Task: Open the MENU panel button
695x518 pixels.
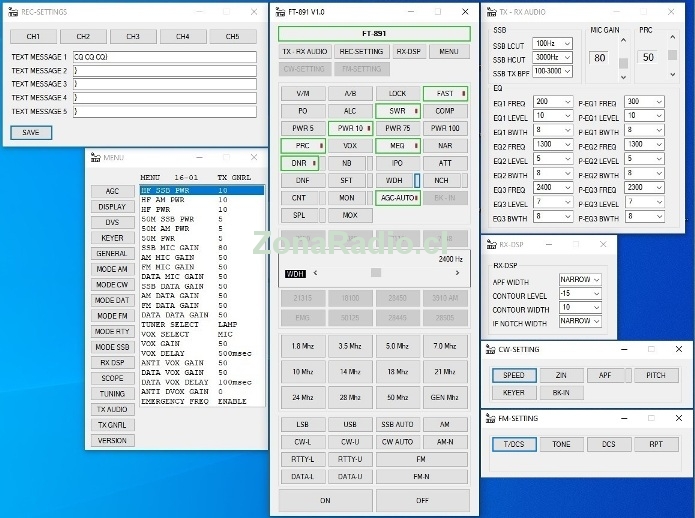Action: (449, 51)
